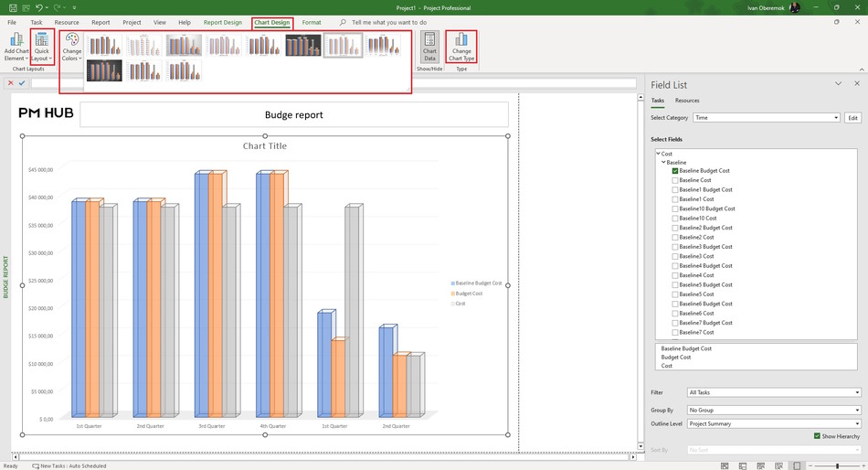Switch to Gantt Chart view in the status bar

pos(725,465)
